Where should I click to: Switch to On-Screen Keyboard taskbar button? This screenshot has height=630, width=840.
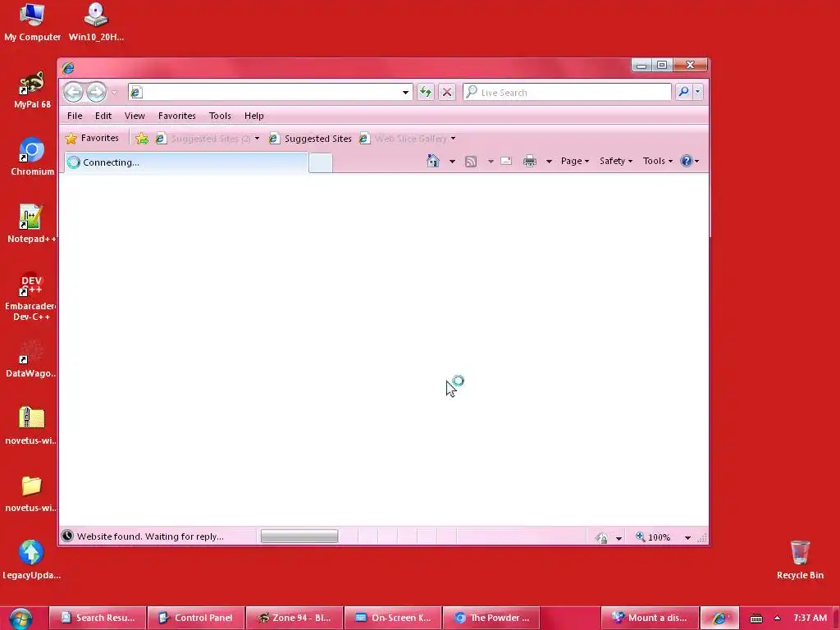tap(393, 618)
